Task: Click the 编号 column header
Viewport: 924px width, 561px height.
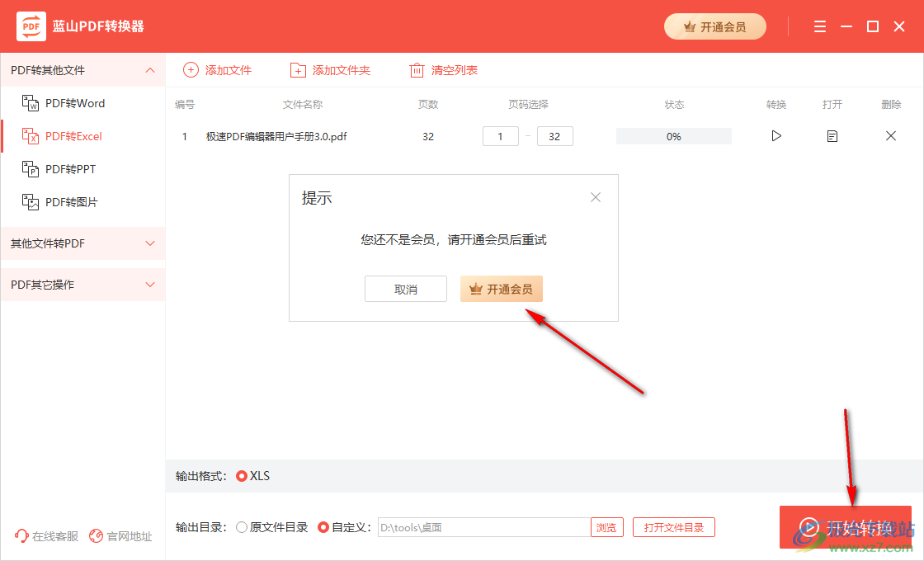Action: tap(185, 104)
